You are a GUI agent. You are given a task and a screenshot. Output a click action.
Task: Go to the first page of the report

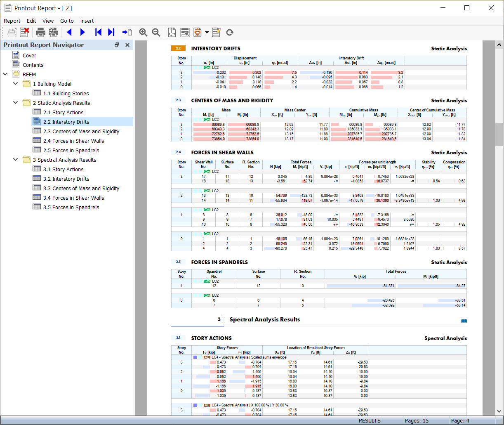[99, 32]
